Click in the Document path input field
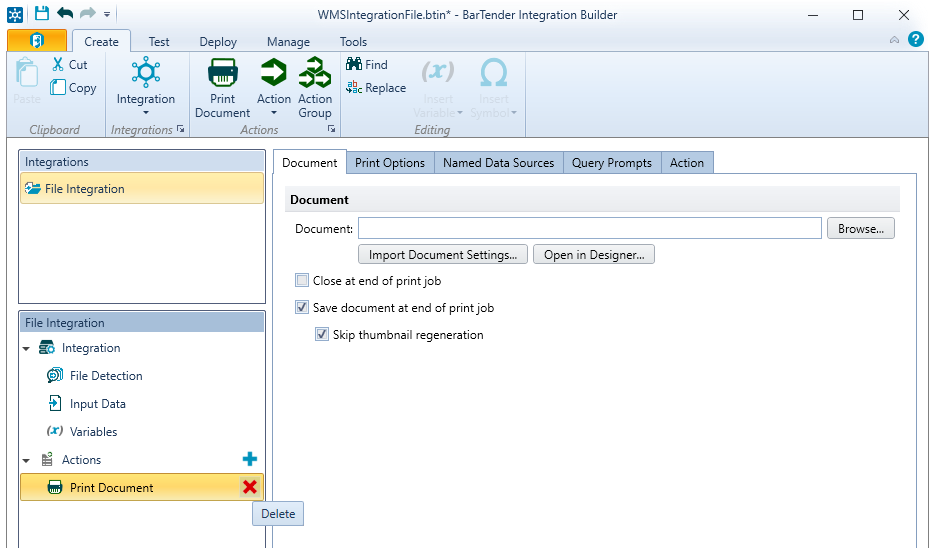Screen dimensions: 935x548 pos(590,228)
